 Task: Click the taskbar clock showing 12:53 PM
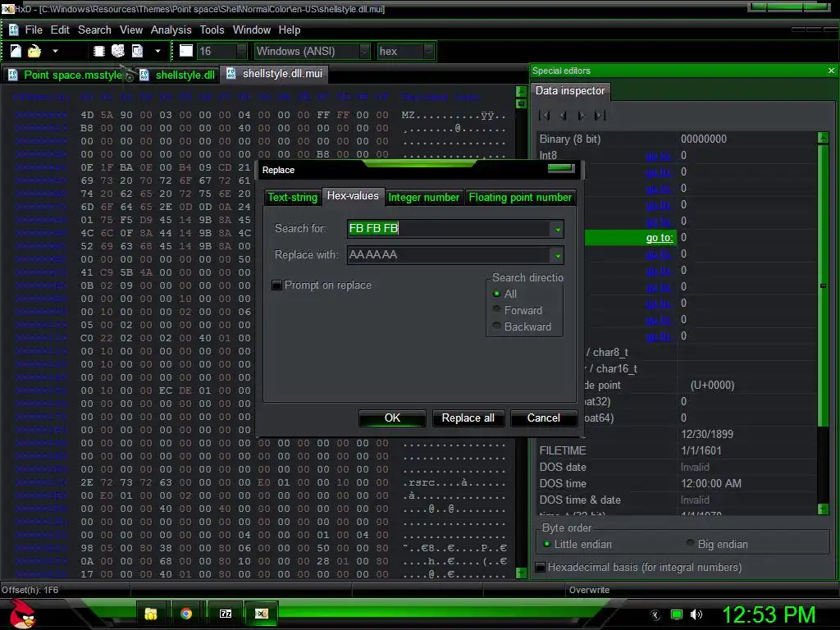(769, 614)
